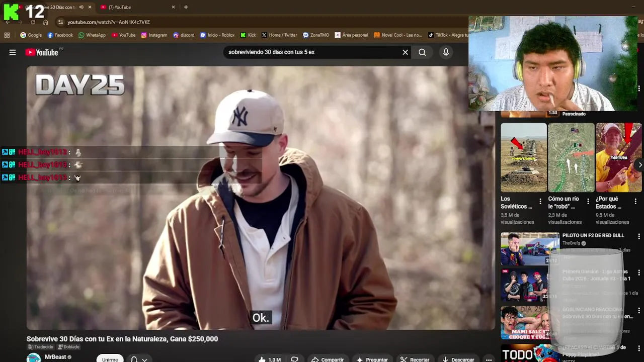
Task: Open MrBeast channel avatar
Action: pos(34,358)
